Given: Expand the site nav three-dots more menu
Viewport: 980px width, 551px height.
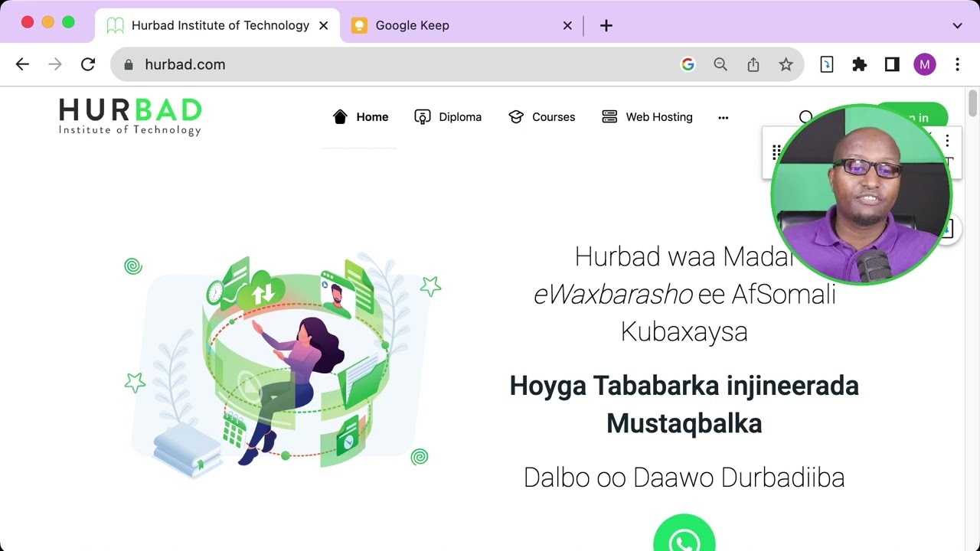Looking at the screenshot, I should coord(723,118).
